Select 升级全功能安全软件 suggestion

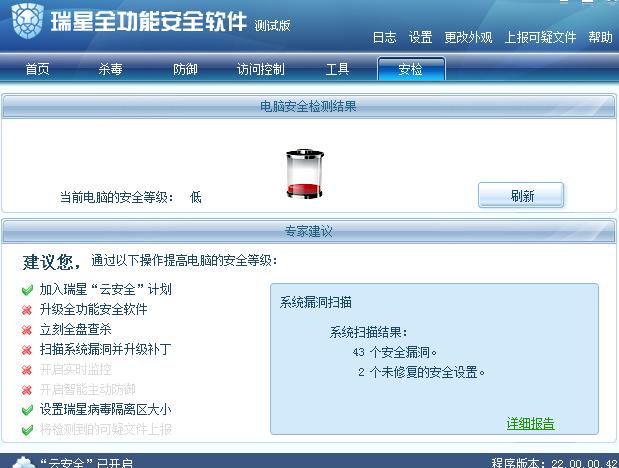[x=94, y=309]
